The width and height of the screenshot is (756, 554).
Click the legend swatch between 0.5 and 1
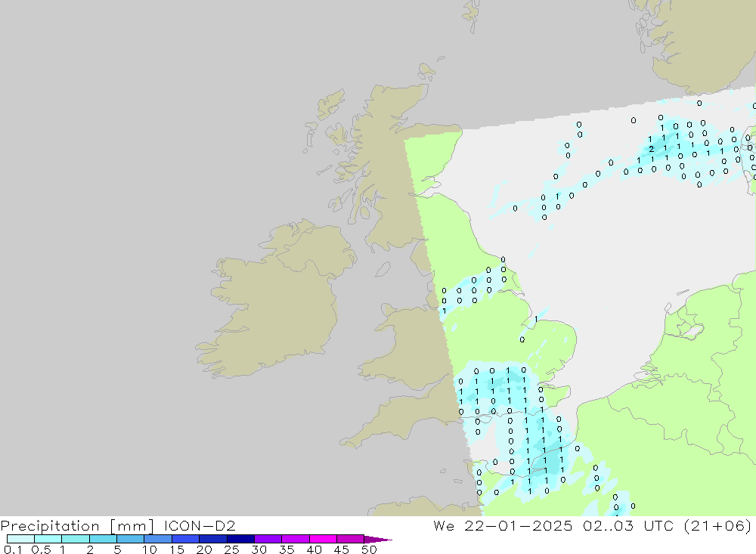tap(48, 539)
